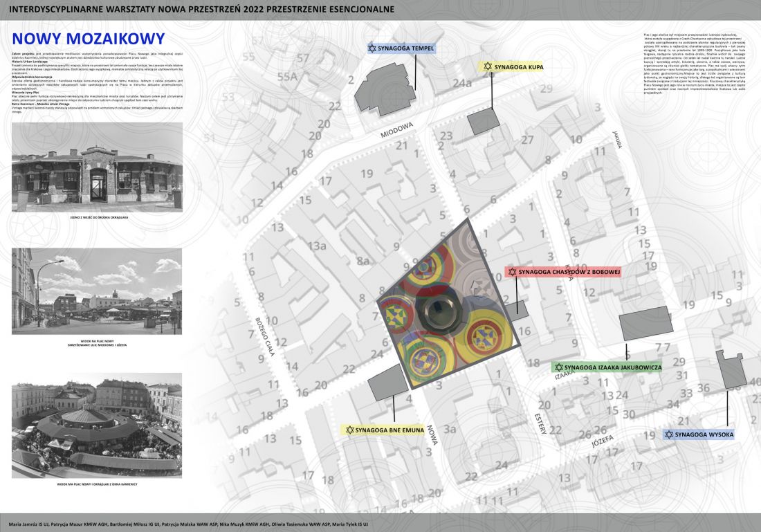
Task: Select the Bne Emuna synagogue building footprint
Action: [388, 382]
